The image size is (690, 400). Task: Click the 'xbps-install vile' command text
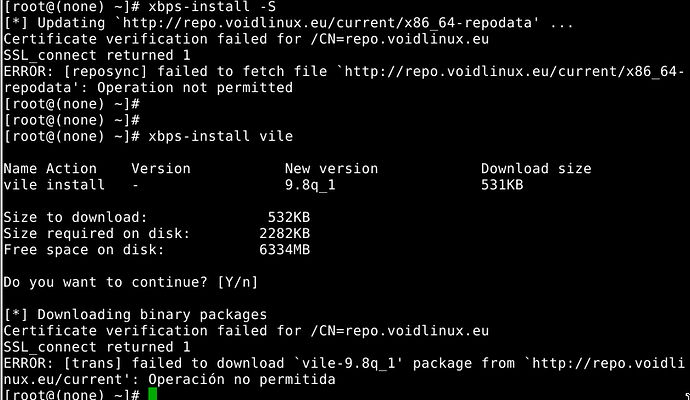[220, 136]
